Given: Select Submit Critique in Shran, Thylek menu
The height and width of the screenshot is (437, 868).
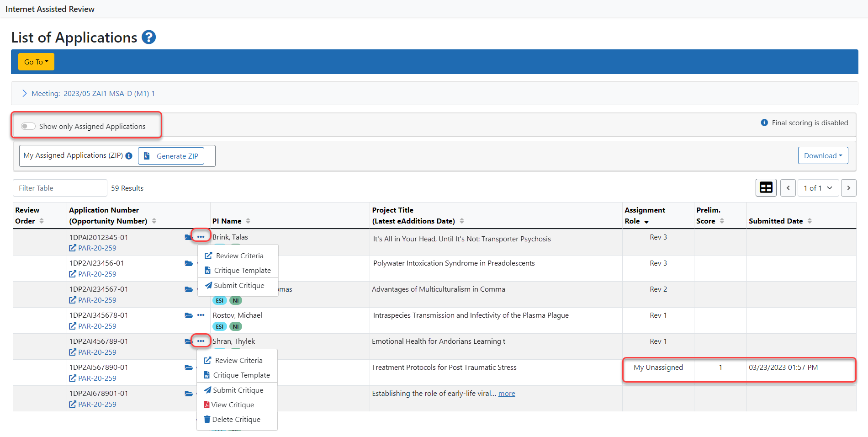Looking at the screenshot, I should [233, 390].
